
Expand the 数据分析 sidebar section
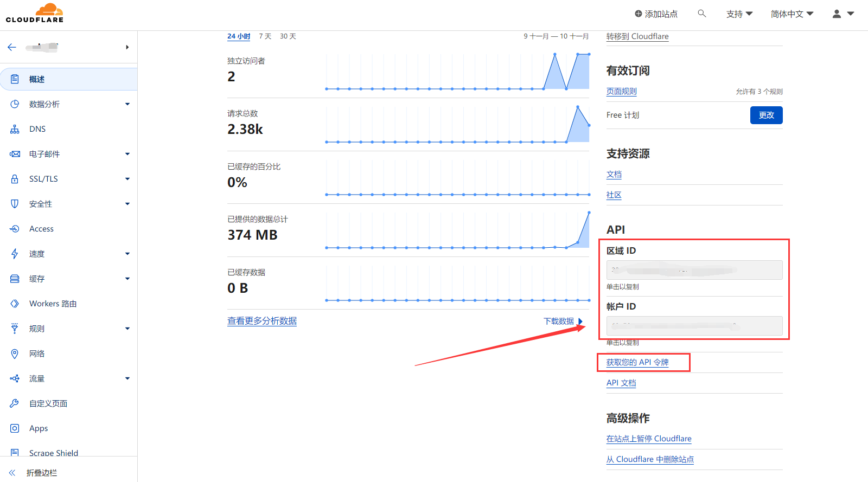tap(127, 104)
